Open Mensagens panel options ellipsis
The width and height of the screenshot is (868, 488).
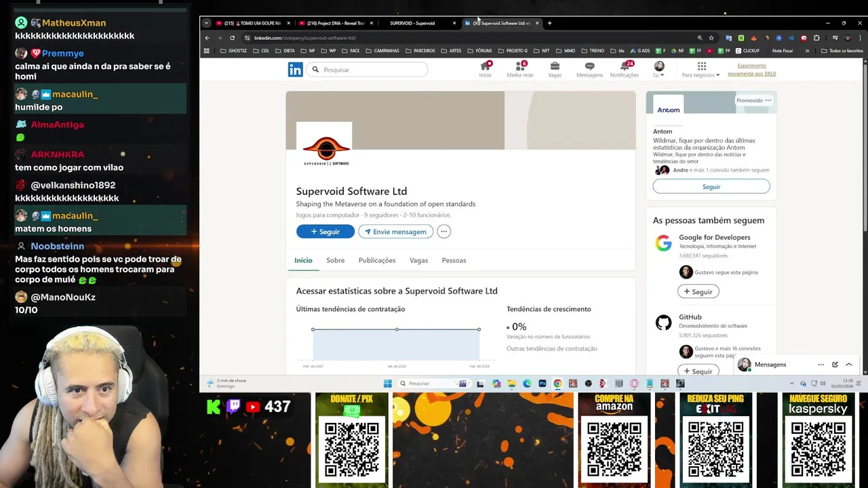tap(821, 365)
